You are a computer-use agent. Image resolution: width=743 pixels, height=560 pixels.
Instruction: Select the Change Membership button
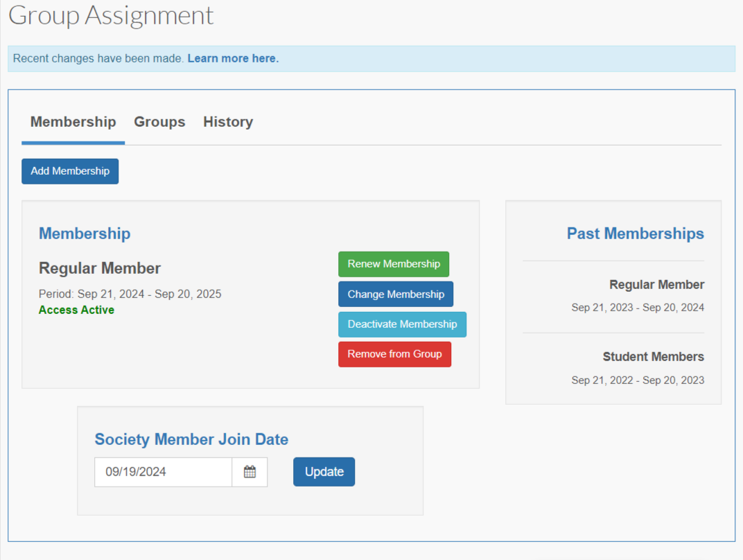[396, 295]
